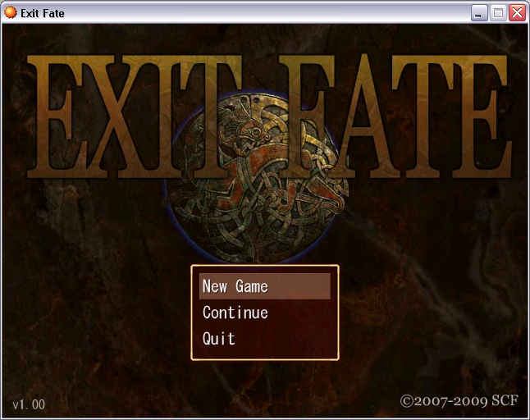The height and width of the screenshot is (420, 530).
Task: Select New Game from the menu
Action: click(265, 286)
